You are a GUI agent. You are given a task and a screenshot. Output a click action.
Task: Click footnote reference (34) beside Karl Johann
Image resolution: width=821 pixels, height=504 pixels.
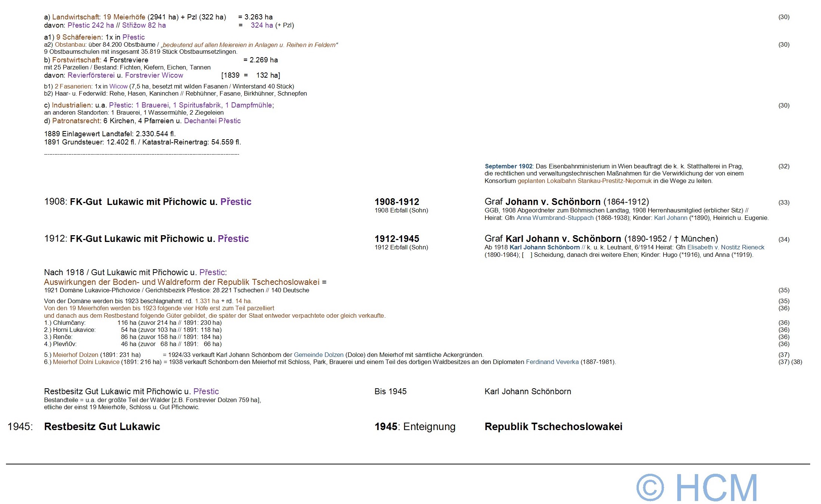784,239
